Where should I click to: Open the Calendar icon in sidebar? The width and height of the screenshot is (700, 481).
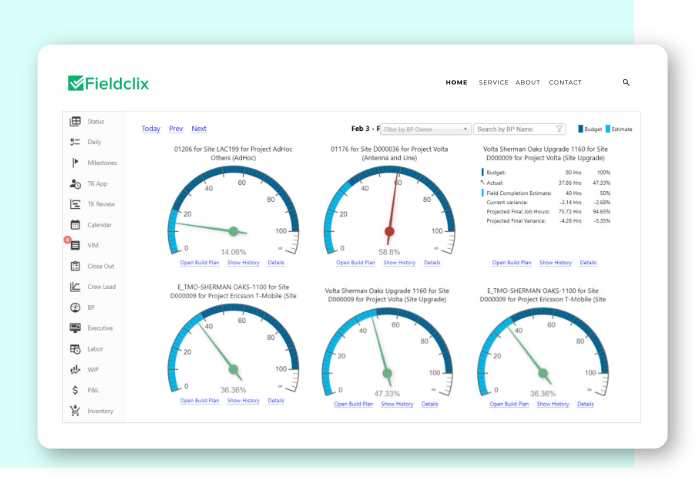75,225
